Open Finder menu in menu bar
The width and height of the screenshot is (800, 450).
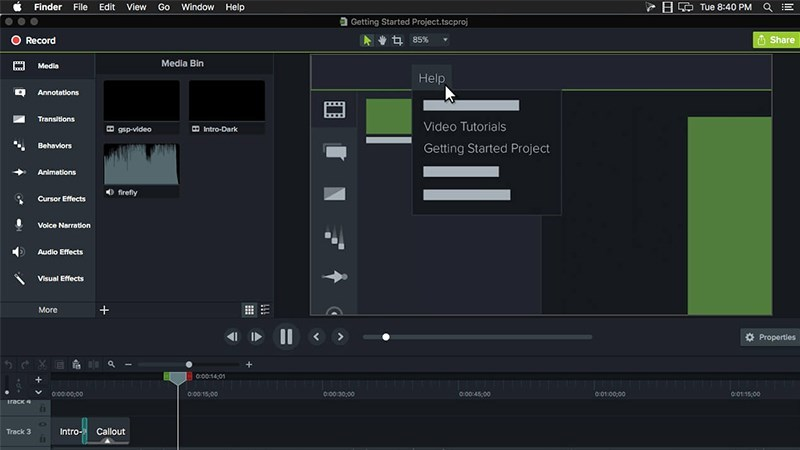click(x=48, y=7)
